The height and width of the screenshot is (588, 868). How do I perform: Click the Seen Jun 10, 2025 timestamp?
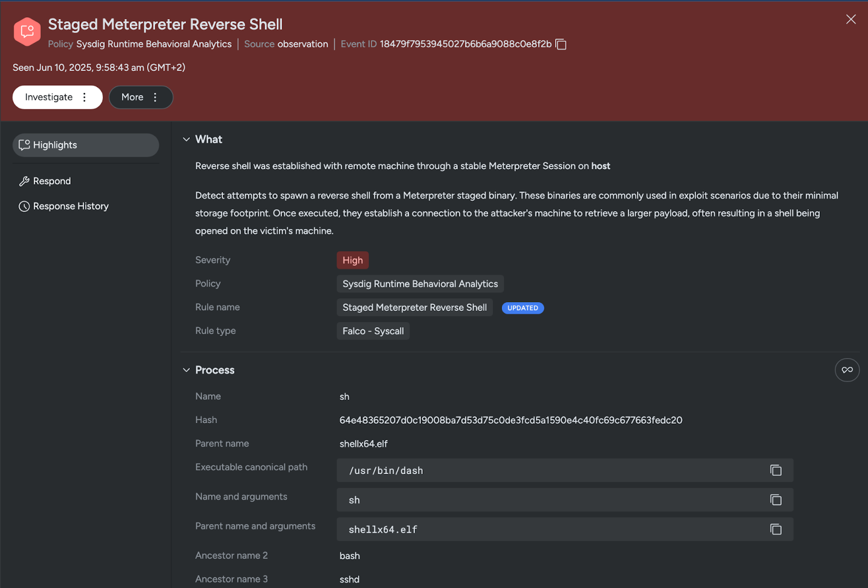pos(99,67)
